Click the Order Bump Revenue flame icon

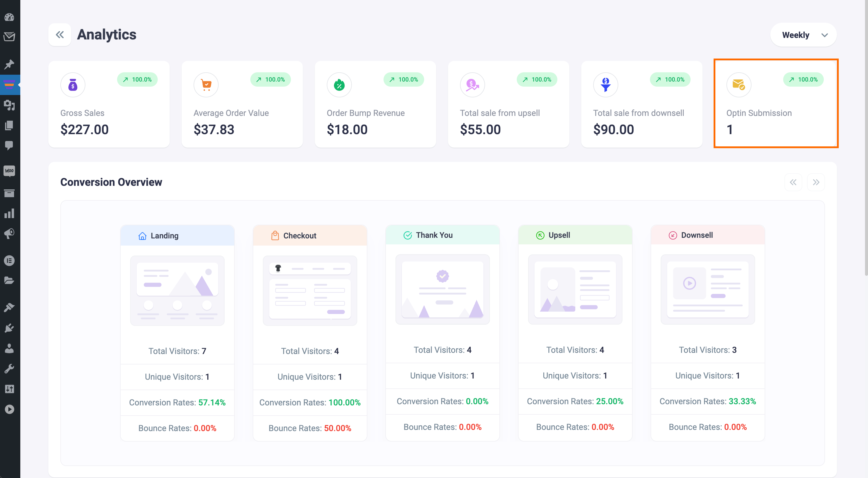[x=339, y=85]
